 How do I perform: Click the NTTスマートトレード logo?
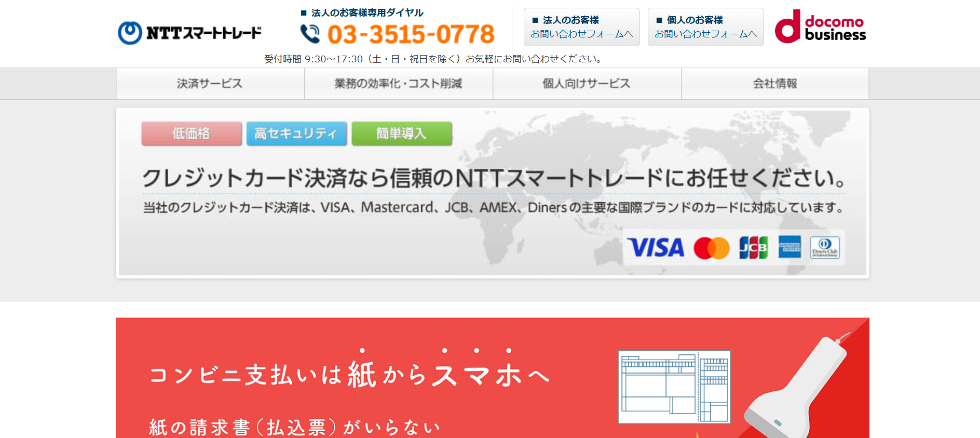tap(189, 33)
